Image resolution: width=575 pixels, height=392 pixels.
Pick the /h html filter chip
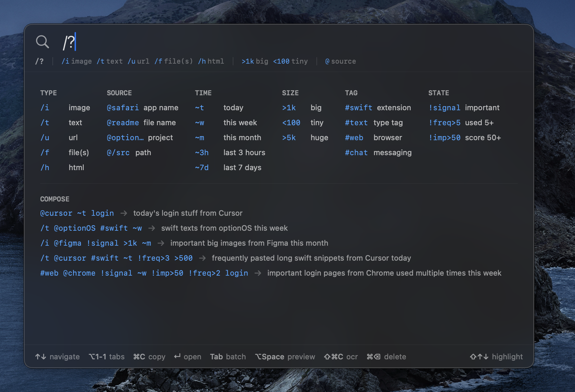pyautogui.click(x=211, y=61)
